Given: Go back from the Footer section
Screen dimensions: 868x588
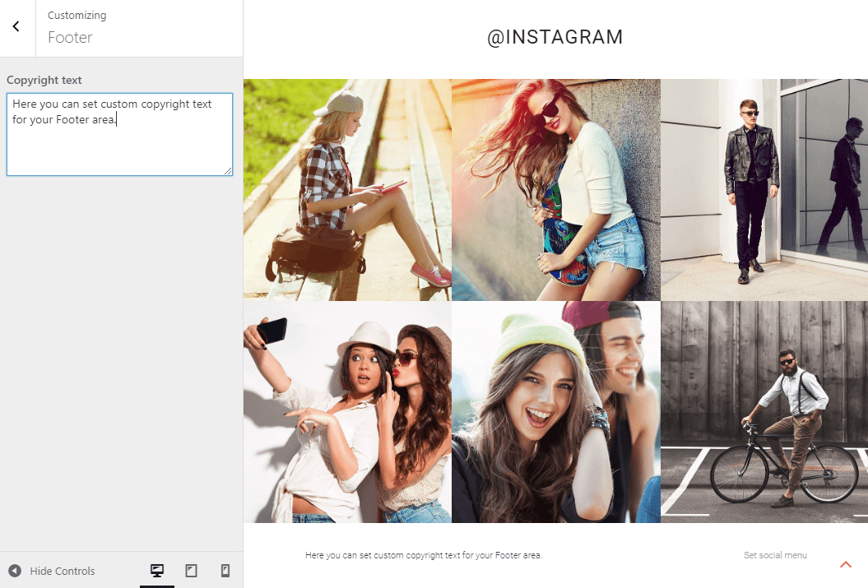Looking at the screenshot, I should (x=16, y=26).
